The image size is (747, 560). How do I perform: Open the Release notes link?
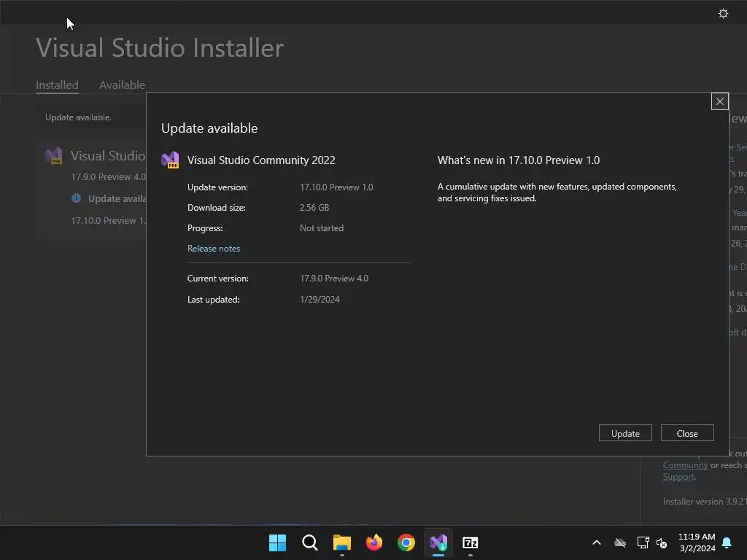[x=214, y=249]
